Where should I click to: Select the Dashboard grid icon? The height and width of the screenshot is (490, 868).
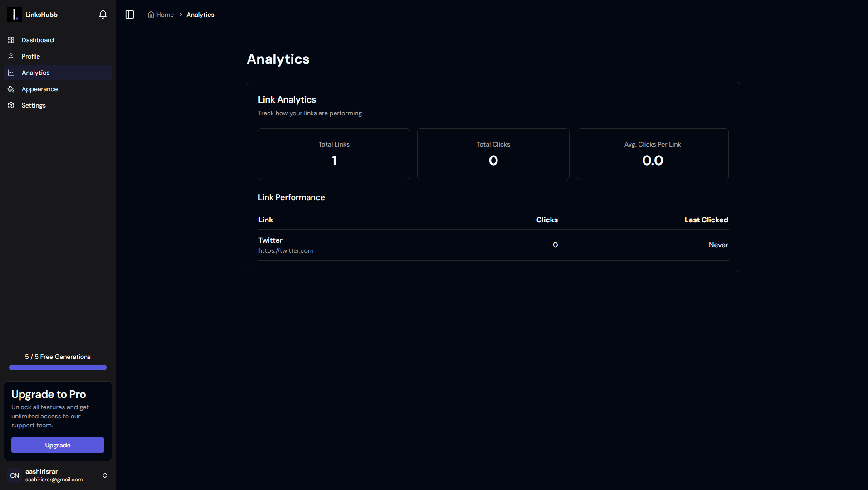pos(10,40)
